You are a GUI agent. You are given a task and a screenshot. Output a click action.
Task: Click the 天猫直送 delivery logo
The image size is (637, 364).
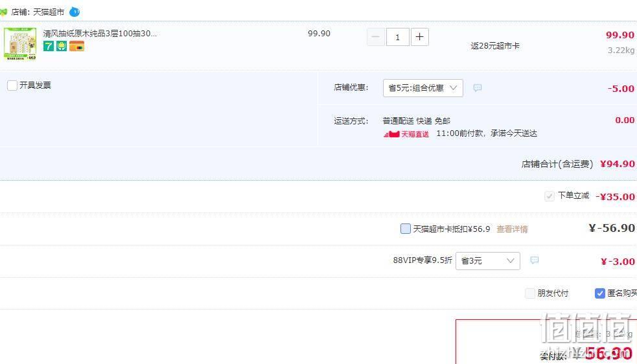tap(406, 133)
